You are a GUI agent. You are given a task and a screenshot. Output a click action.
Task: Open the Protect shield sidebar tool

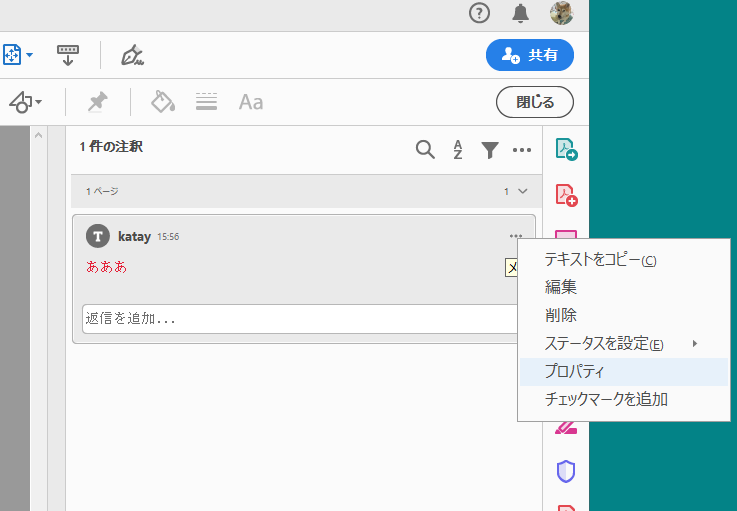click(x=566, y=471)
